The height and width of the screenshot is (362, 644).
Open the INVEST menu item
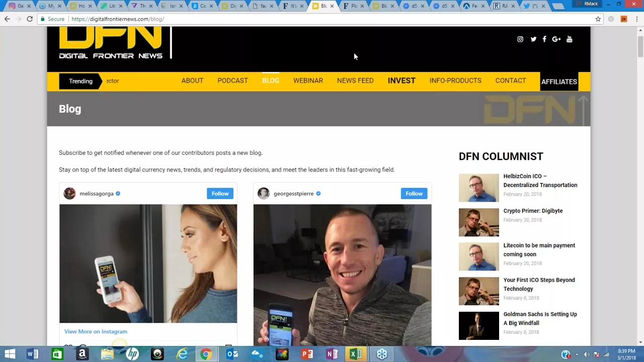click(x=401, y=80)
